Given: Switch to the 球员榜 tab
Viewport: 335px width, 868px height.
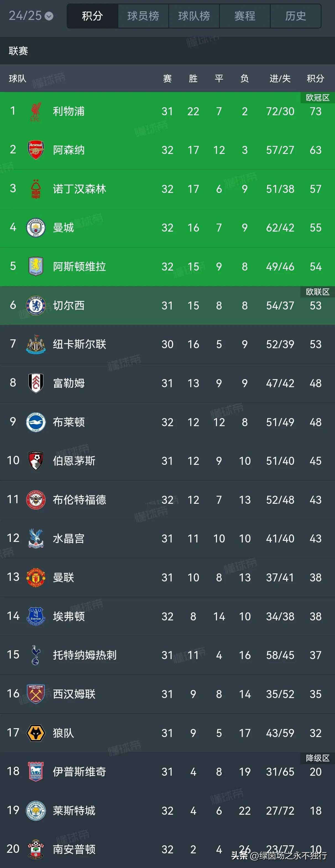Looking at the screenshot, I should [143, 15].
